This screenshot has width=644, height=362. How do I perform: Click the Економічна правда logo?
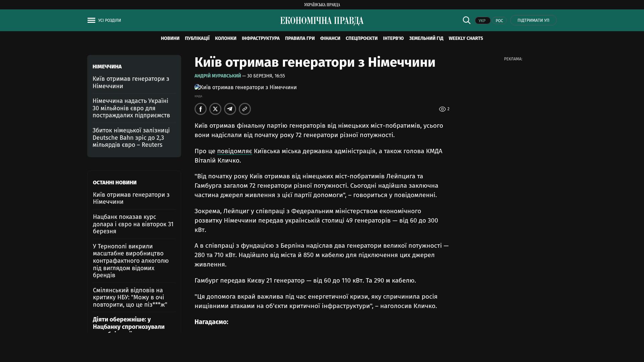pyautogui.click(x=322, y=21)
